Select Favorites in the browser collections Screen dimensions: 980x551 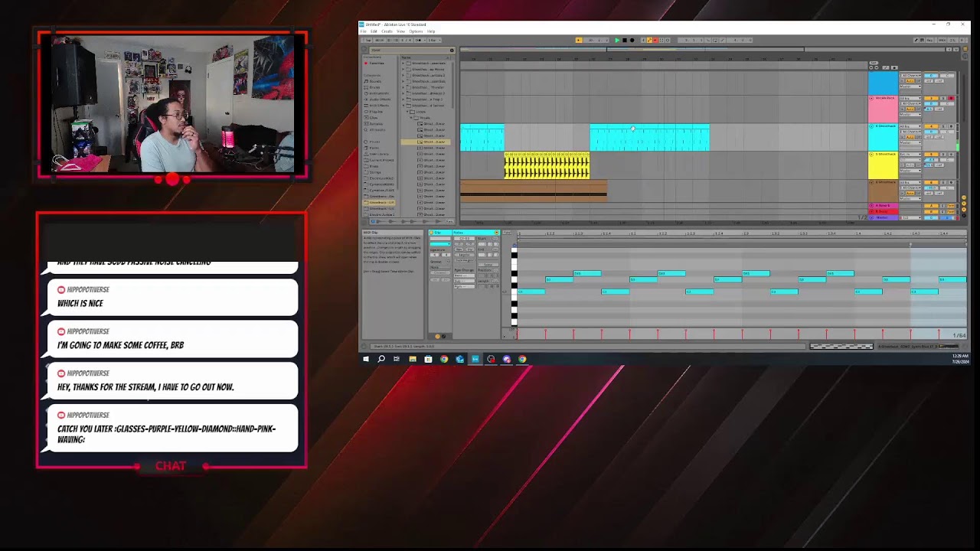point(377,64)
